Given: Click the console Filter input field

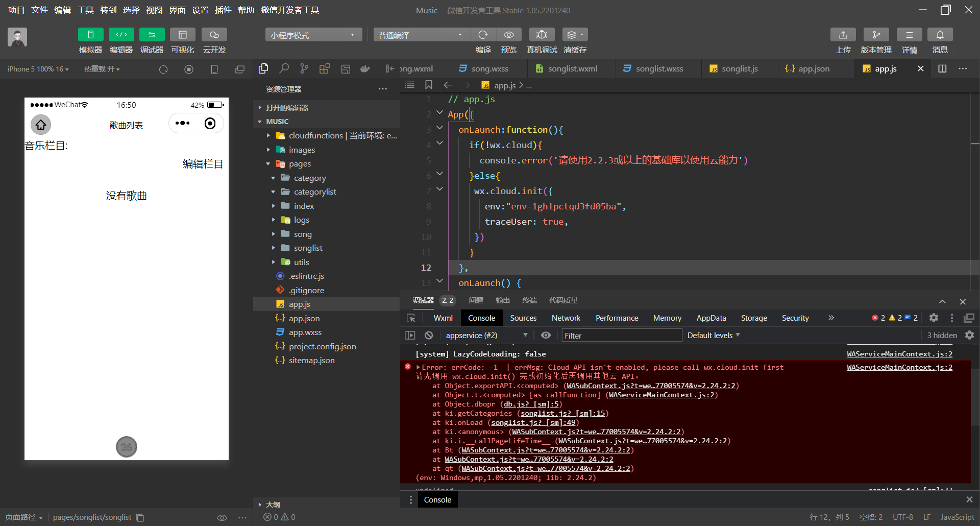Looking at the screenshot, I should [x=621, y=336].
